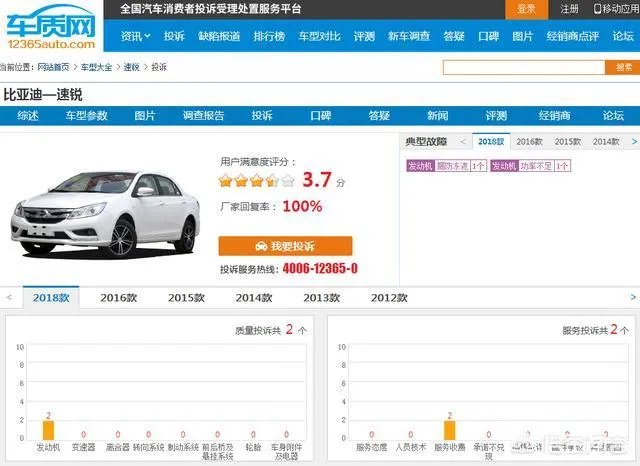Click the 发动机 功率不足 fault tag

(530, 166)
